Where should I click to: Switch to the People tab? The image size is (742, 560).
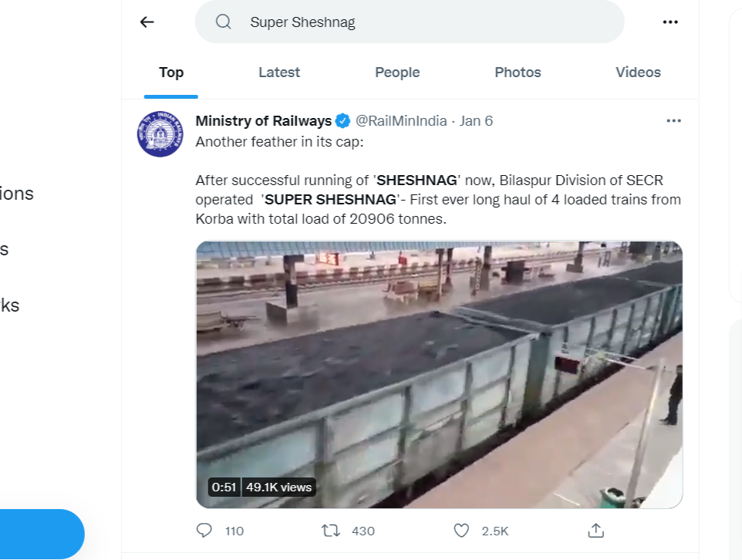(x=397, y=73)
